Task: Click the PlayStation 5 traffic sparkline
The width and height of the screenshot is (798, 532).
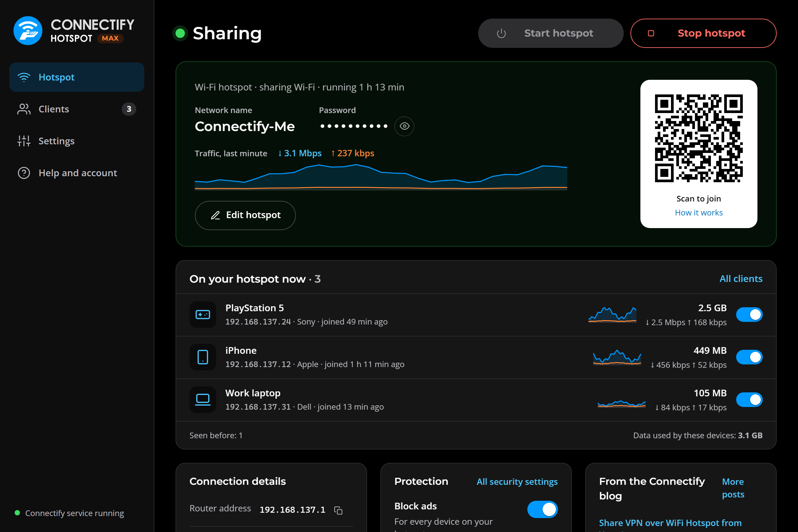Action: pos(612,315)
